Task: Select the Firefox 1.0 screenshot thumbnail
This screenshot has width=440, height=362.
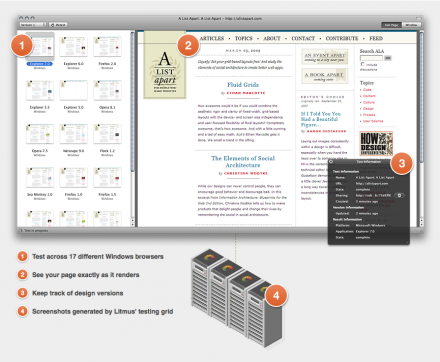Action: click(74, 177)
